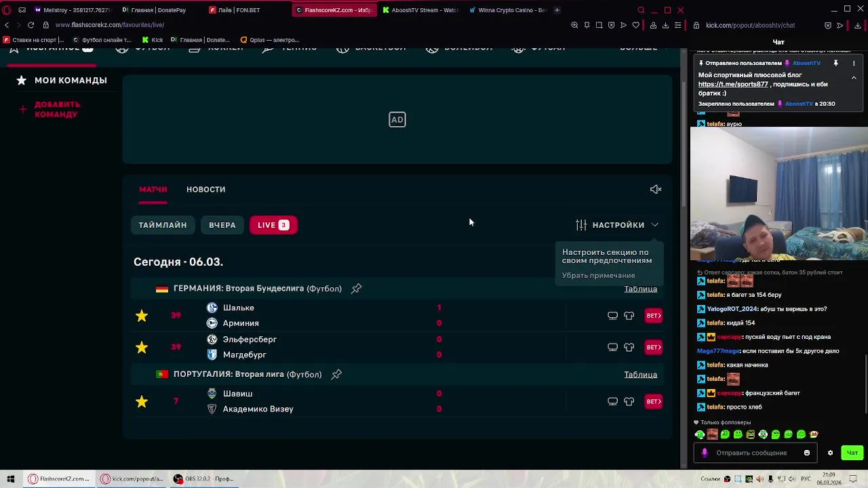The width and height of the screenshot is (868, 488).
Task: Expand the Настройки dropdown
Action: [617, 225]
